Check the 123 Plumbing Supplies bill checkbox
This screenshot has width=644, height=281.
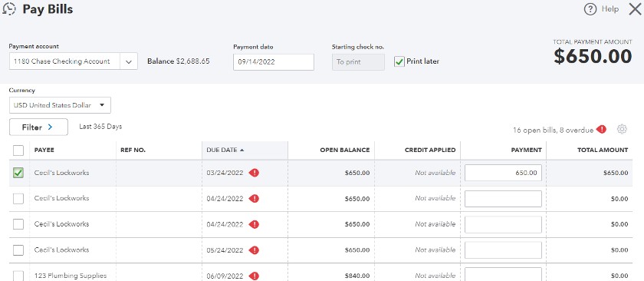[x=18, y=275]
